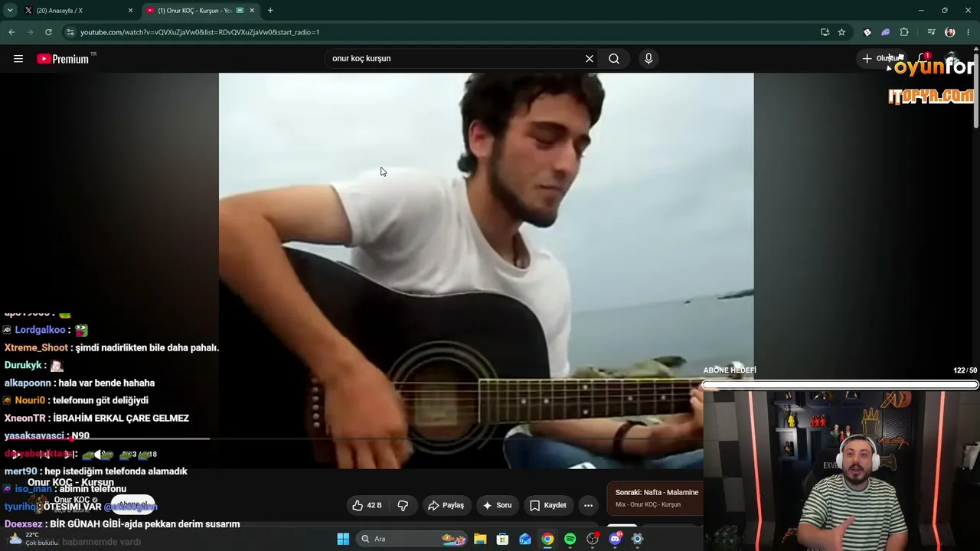The image size is (980, 551).
Task: Go back in browser history
Action: [x=11, y=32]
